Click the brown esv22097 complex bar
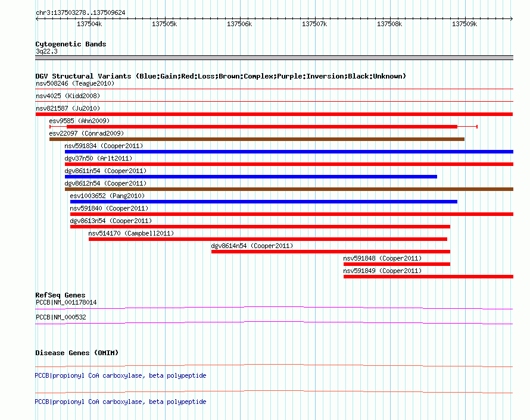This screenshot has width=530, height=420. [257, 139]
